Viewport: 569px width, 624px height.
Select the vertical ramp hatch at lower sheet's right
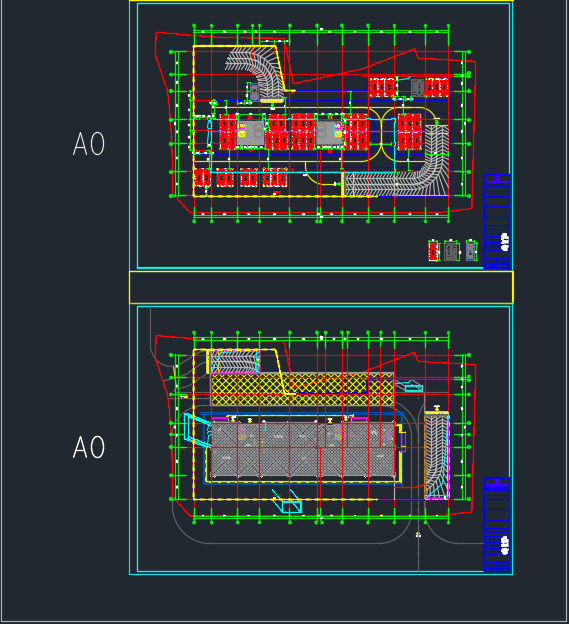click(x=437, y=456)
